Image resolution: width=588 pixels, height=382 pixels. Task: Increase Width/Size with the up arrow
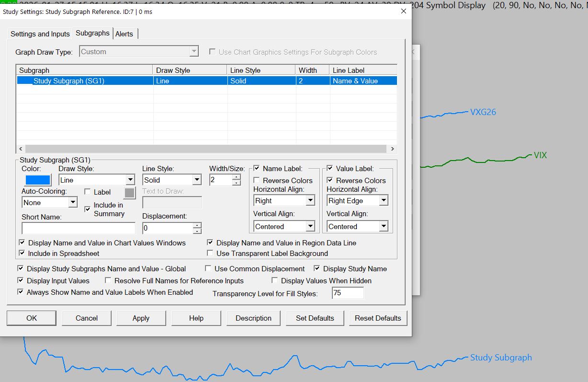pyautogui.click(x=236, y=177)
